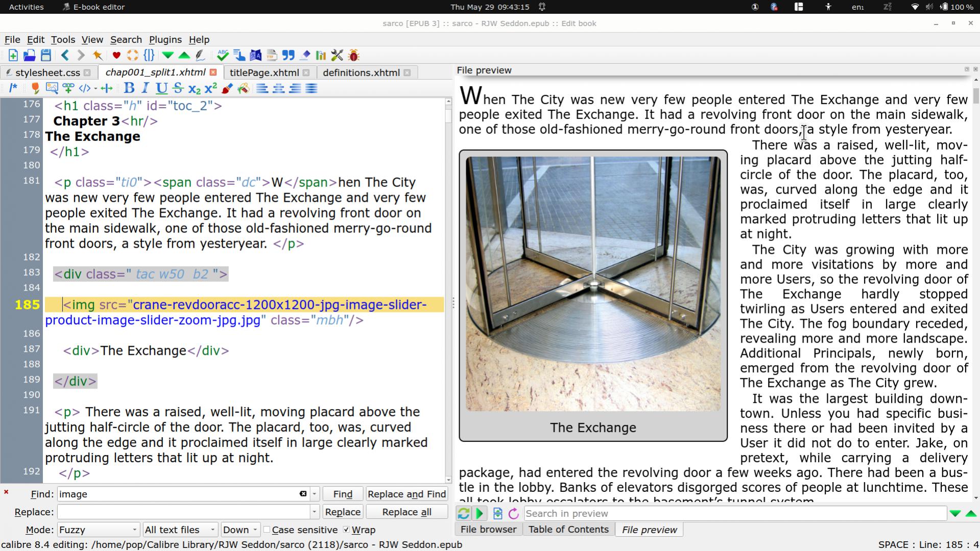Image resolution: width=980 pixels, height=551 pixels.
Task: Open a book with the folder icon
Action: coord(29,56)
